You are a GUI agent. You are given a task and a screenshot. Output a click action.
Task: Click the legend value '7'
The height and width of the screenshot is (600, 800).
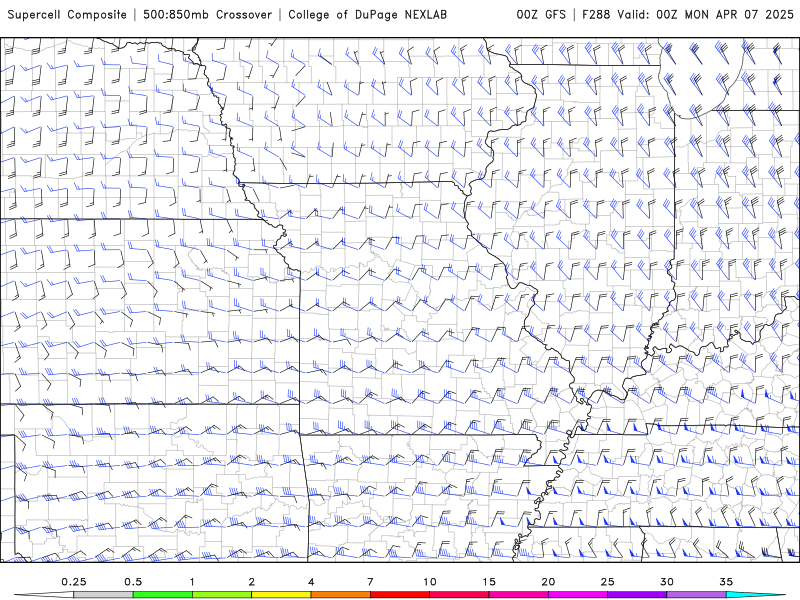(x=370, y=582)
